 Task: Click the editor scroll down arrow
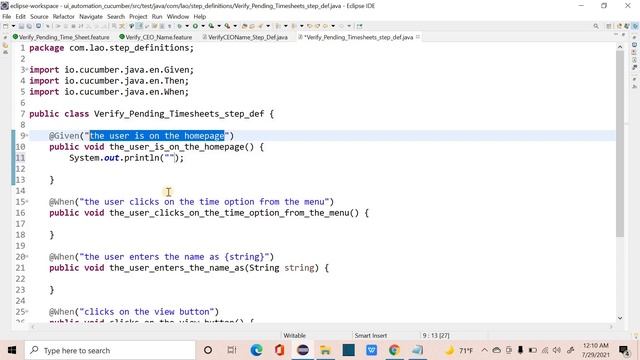point(620,318)
